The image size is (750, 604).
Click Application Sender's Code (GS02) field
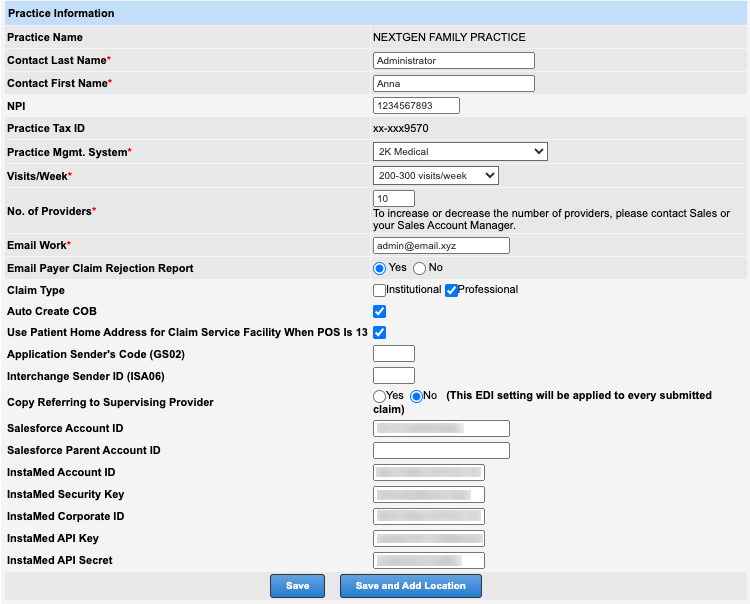(393, 354)
